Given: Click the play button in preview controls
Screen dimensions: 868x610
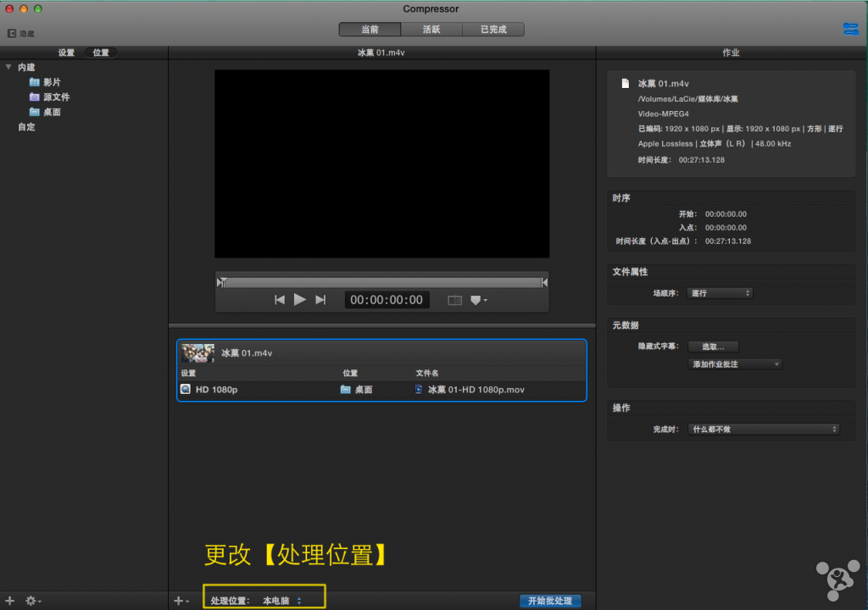Looking at the screenshot, I should pyautogui.click(x=299, y=299).
